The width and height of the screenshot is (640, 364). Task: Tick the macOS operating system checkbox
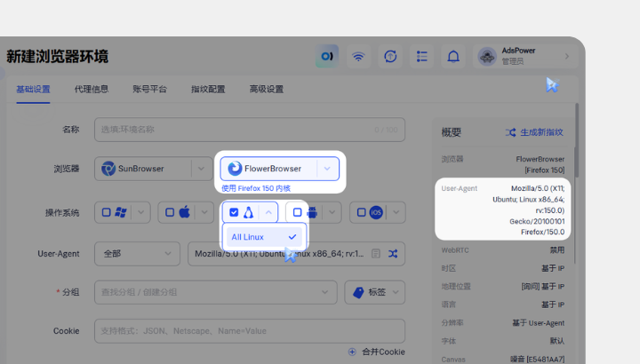pyautogui.click(x=170, y=212)
